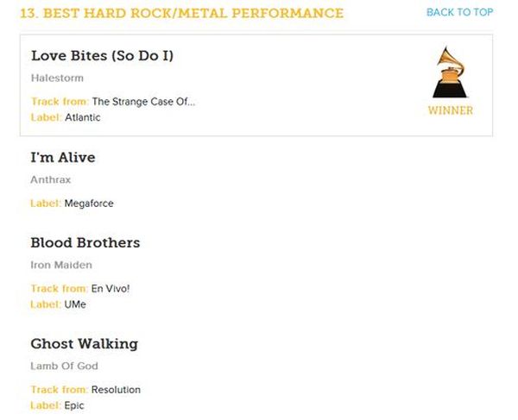Select the Resolution album text
This screenshot has height=420, width=518.
(116, 390)
